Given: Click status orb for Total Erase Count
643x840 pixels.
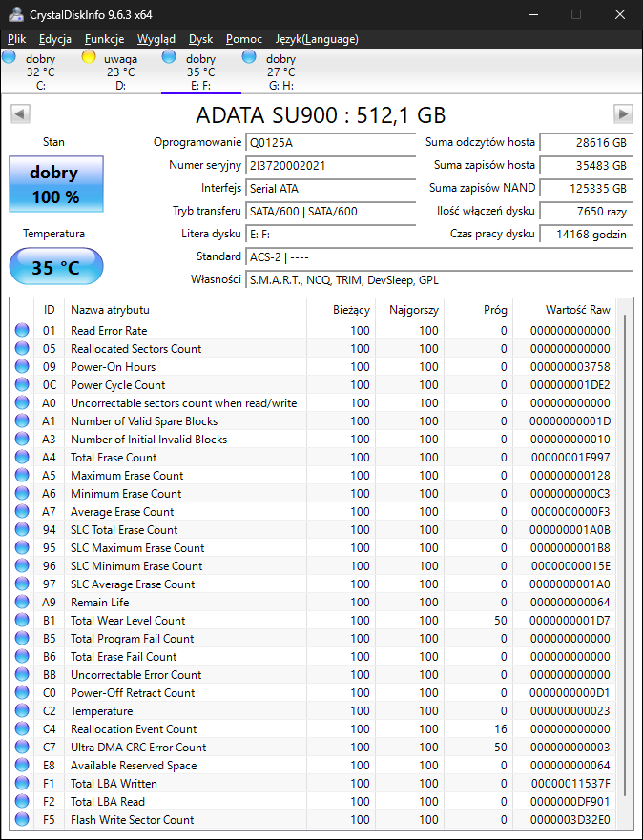Looking at the screenshot, I should pos(22,458).
